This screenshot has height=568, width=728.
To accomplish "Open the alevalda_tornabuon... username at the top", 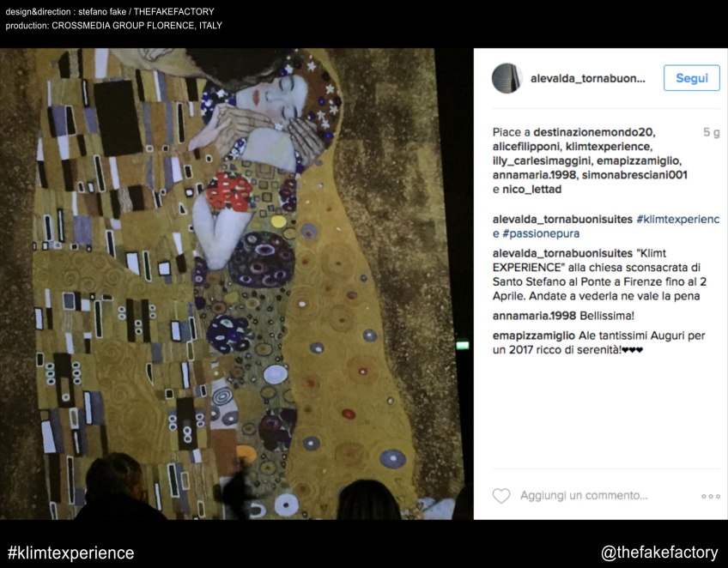I will click(x=587, y=78).
